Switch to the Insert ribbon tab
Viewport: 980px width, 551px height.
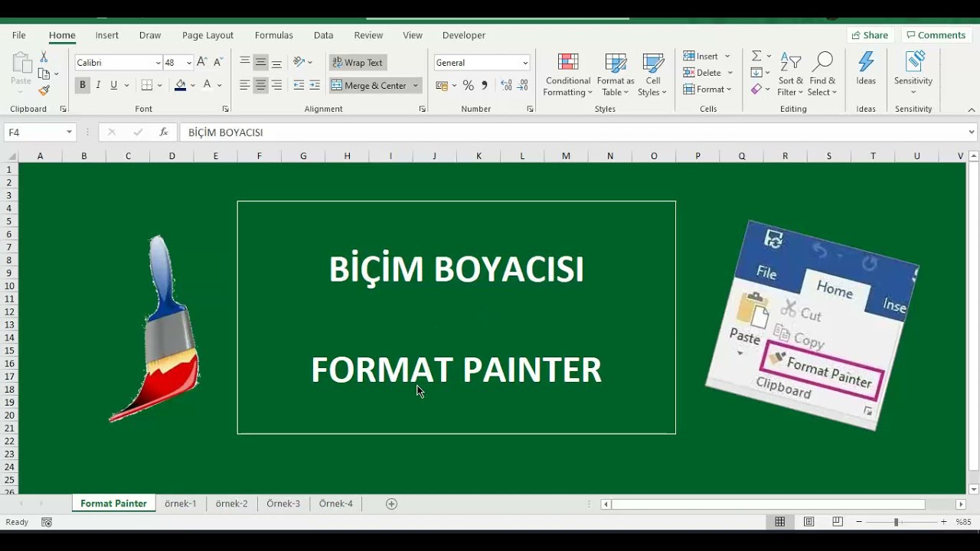107,35
